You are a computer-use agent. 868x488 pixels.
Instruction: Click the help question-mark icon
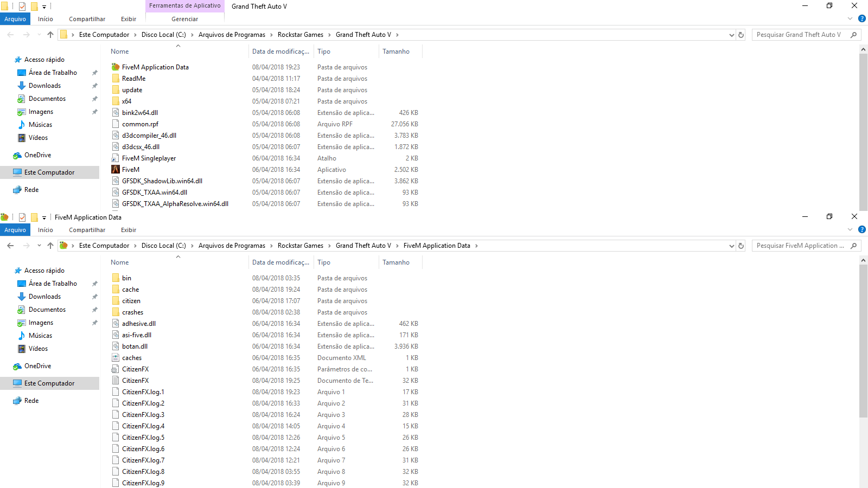pos(862,18)
